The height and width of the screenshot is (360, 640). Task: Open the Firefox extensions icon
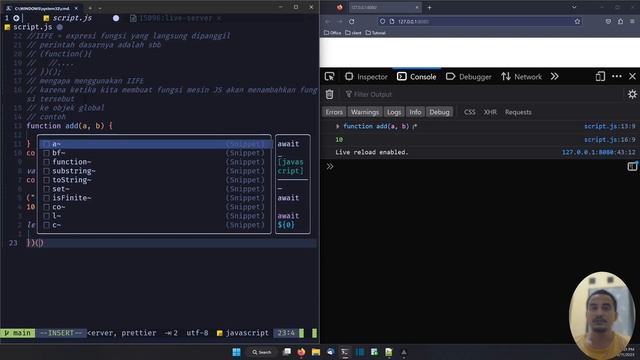click(620, 21)
